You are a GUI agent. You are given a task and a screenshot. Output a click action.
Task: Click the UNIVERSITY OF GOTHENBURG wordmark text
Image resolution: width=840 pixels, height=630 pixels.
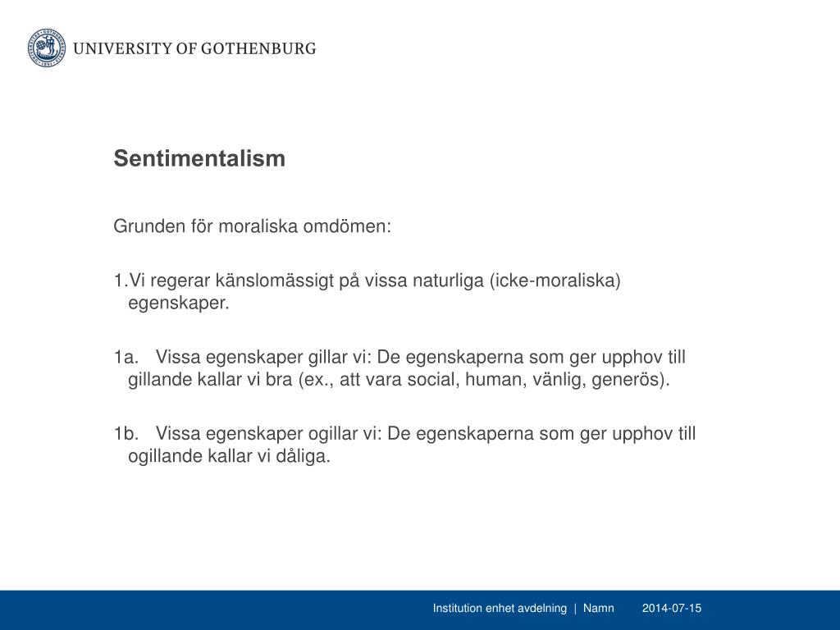194,48
